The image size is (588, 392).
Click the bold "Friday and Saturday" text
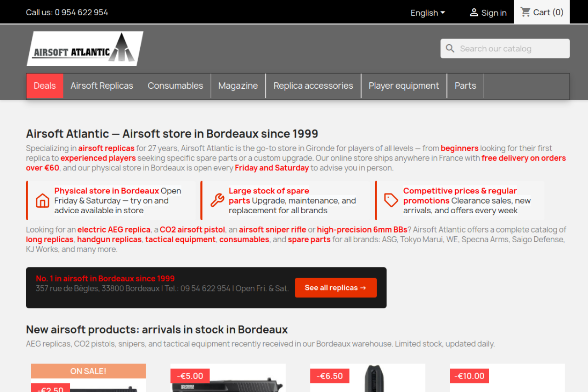tap(272, 168)
